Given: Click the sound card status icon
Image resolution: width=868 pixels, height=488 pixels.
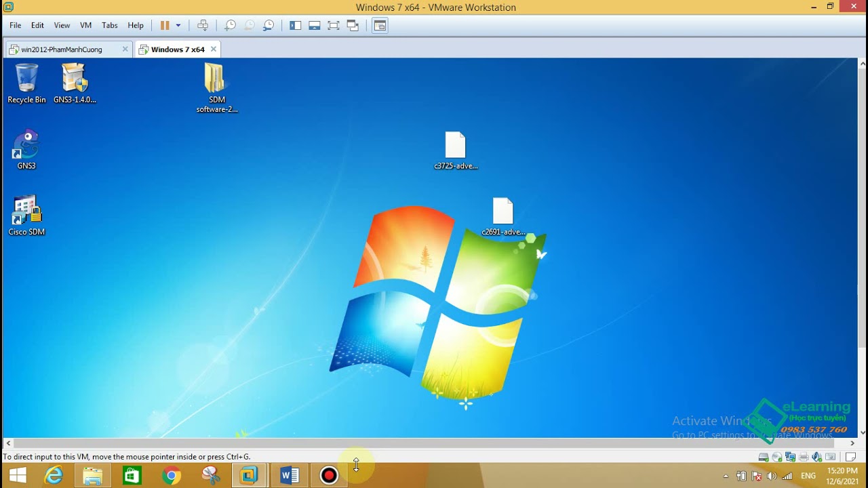Looking at the screenshot, I should pyautogui.click(x=816, y=457).
